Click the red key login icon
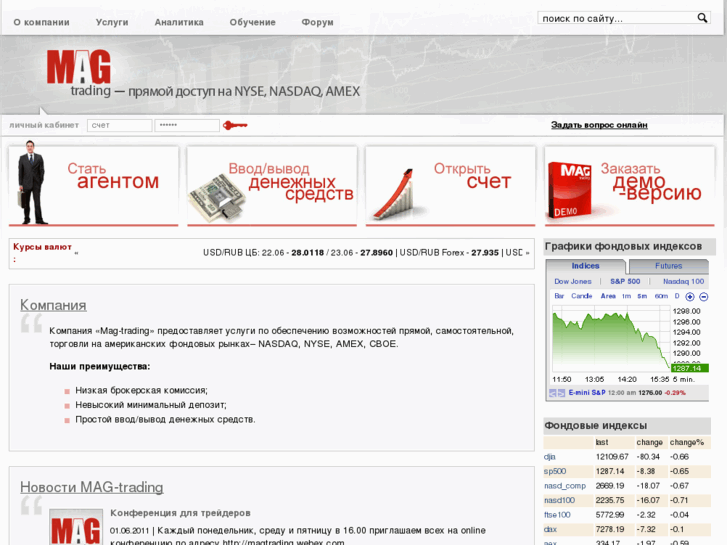Viewport: 727px width, 545px height. (x=235, y=125)
